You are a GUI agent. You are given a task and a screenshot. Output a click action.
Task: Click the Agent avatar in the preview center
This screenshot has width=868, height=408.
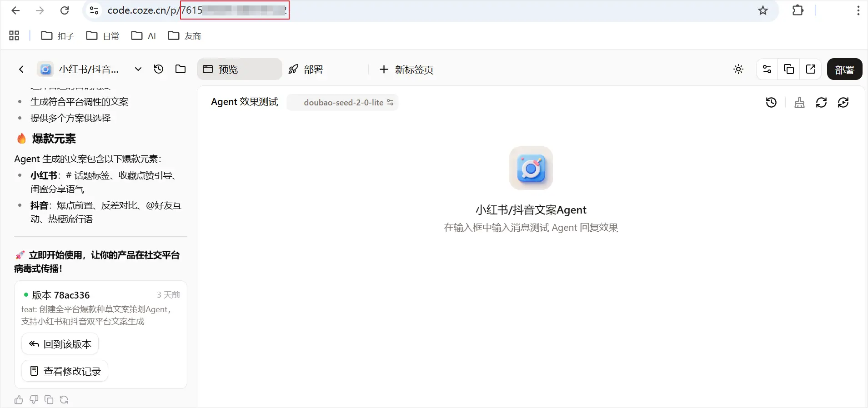pyautogui.click(x=531, y=168)
